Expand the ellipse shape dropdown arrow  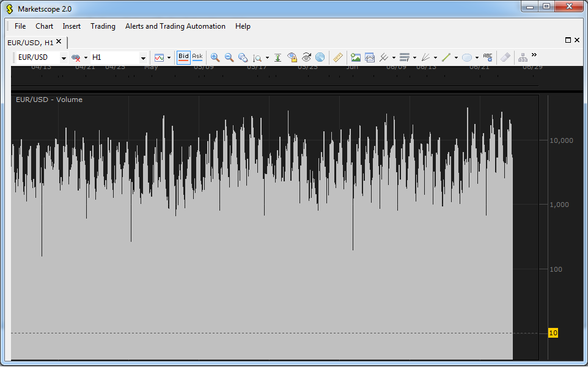[x=477, y=57]
